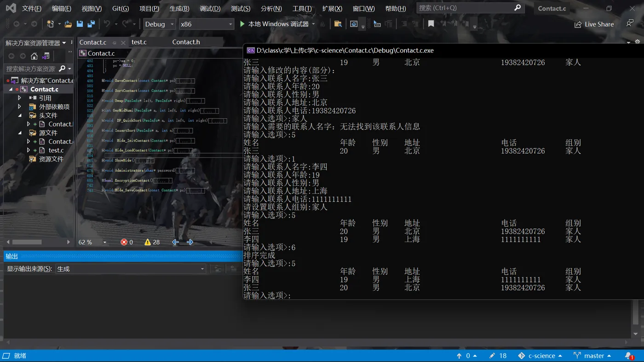Click the bookmark toggle icon in toolbar
The height and width of the screenshot is (362, 644).
pos(431,24)
